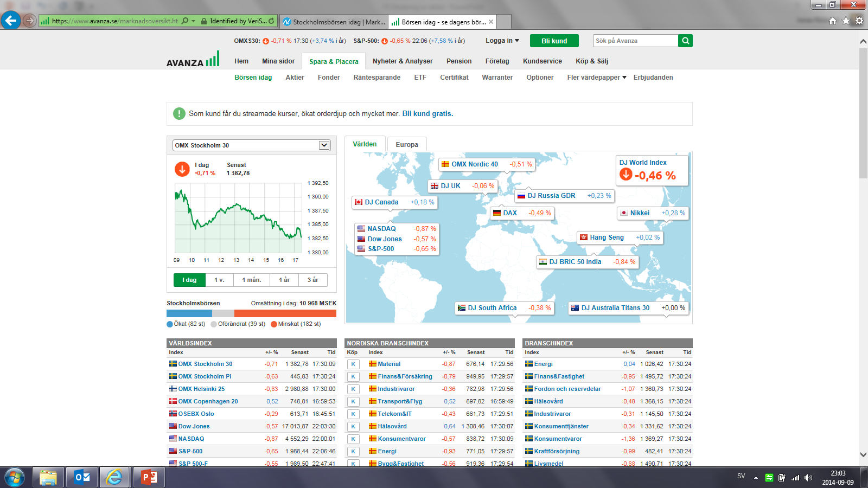The width and height of the screenshot is (868, 488).
Task: Open the OMX Stockholm 30 index dropdown
Action: 251,145
